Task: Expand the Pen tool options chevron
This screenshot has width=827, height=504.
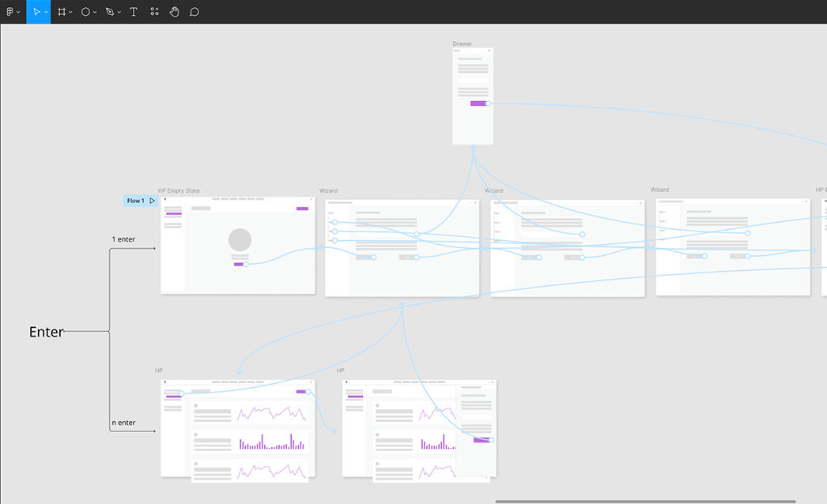Action: coord(119,12)
